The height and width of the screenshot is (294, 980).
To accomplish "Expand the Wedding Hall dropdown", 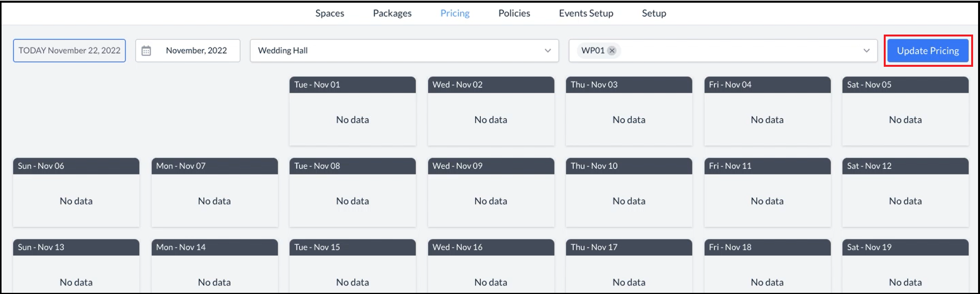I will pos(548,51).
